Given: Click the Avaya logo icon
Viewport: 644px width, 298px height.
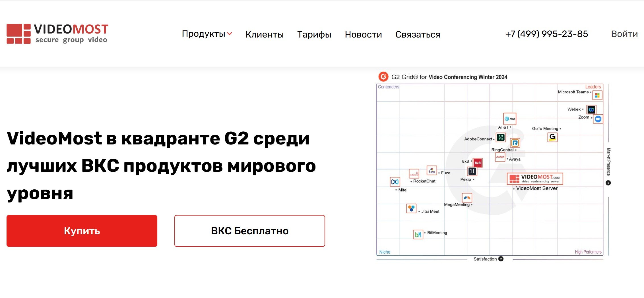Looking at the screenshot, I should (500, 157).
